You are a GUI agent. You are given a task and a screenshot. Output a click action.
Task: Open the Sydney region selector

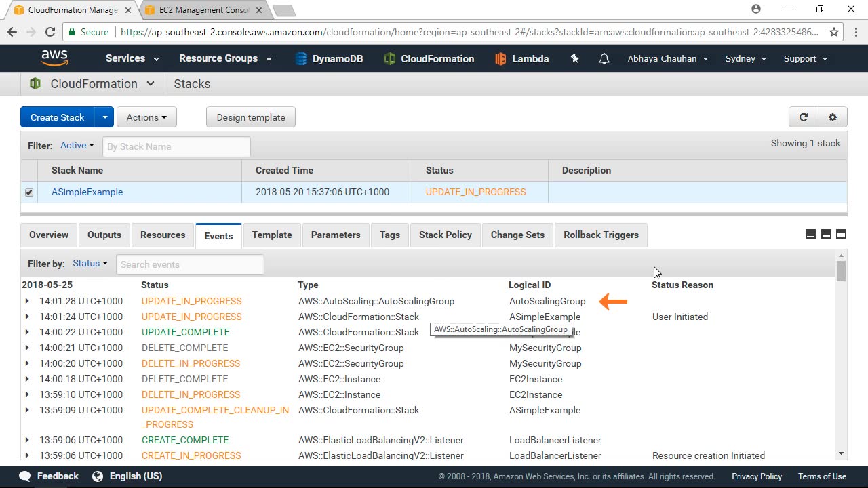tap(746, 58)
